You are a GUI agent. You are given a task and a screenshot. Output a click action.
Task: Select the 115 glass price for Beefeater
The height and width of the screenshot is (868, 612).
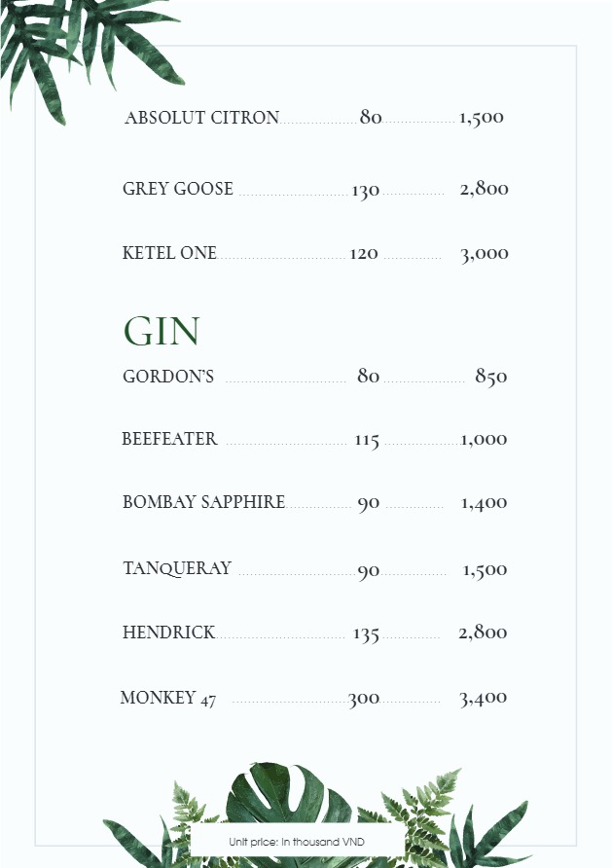point(367,441)
